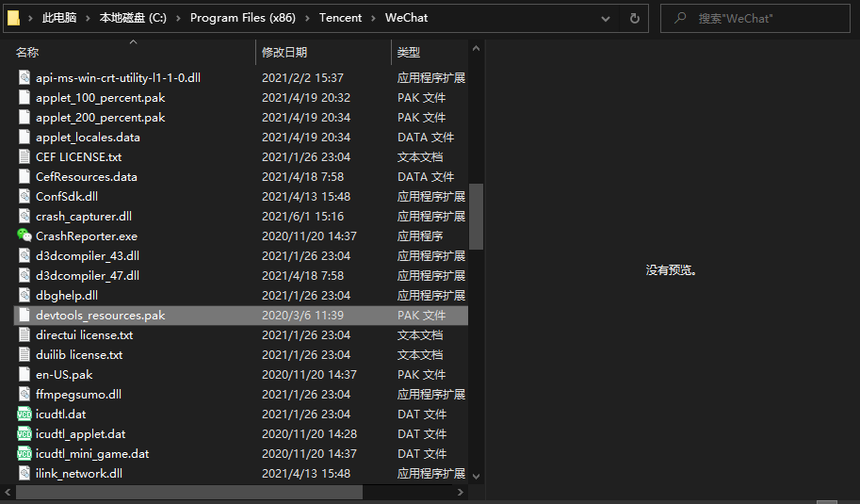The height and width of the screenshot is (504, 860).
Task: Click the search magnifier icon
Action: click(x=680, y=18)
